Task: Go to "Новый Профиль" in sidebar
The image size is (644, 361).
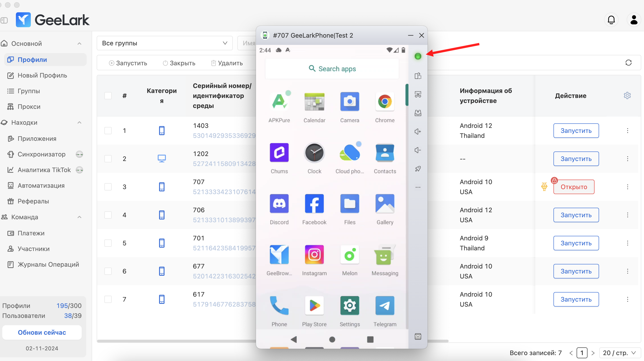Action: (42, 75)
